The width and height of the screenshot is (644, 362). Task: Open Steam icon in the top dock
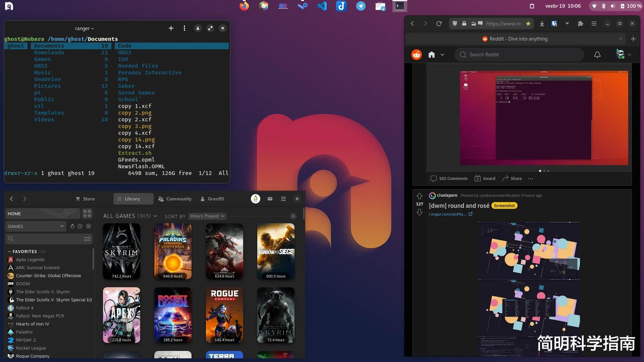[x=303, y=6]
